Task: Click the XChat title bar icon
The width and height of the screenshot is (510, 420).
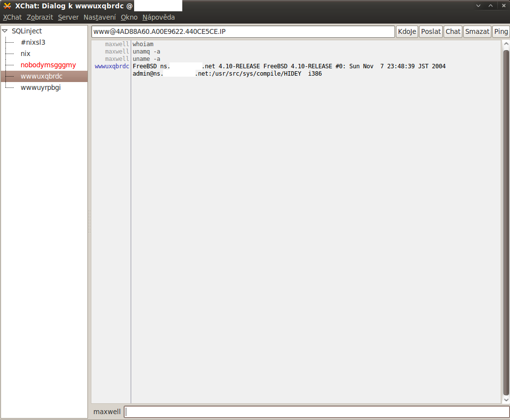Action: click(x=7, y=6)
